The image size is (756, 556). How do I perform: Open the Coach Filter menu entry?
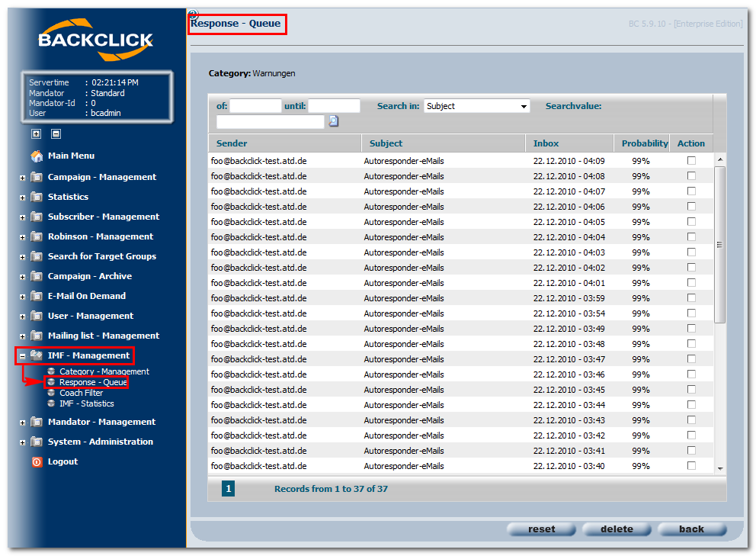pyautogui.click(x=81, y=393)
